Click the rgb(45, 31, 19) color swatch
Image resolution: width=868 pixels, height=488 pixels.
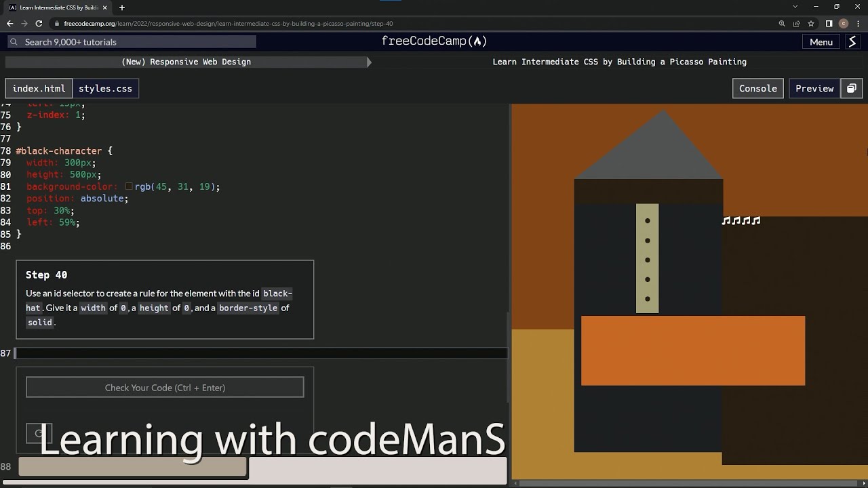coord(129,186)
